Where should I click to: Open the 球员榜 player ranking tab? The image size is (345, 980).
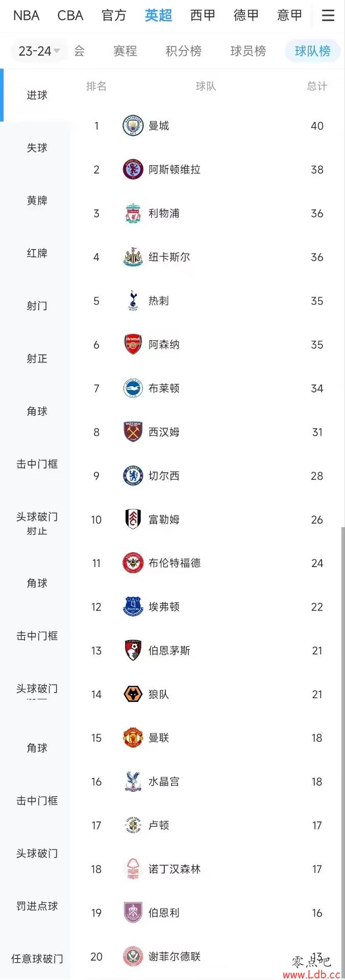click(x=248, y=51)
